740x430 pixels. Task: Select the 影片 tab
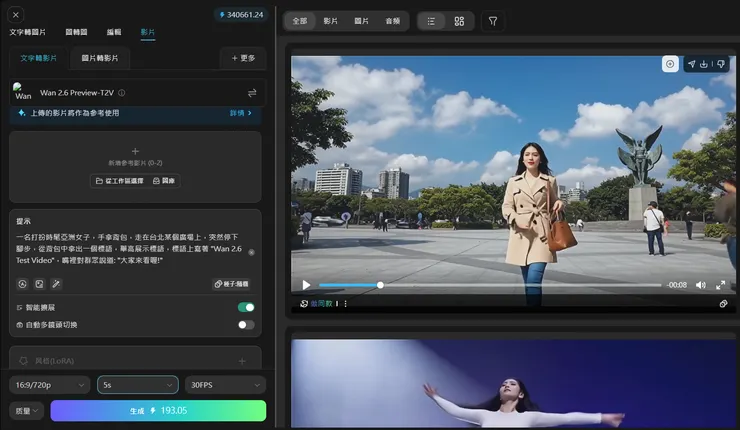(x=147, y=32)
